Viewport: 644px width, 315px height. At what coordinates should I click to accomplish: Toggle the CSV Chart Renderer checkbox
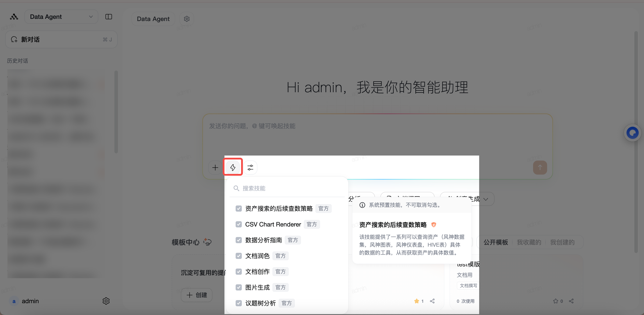tap(238, 224)
